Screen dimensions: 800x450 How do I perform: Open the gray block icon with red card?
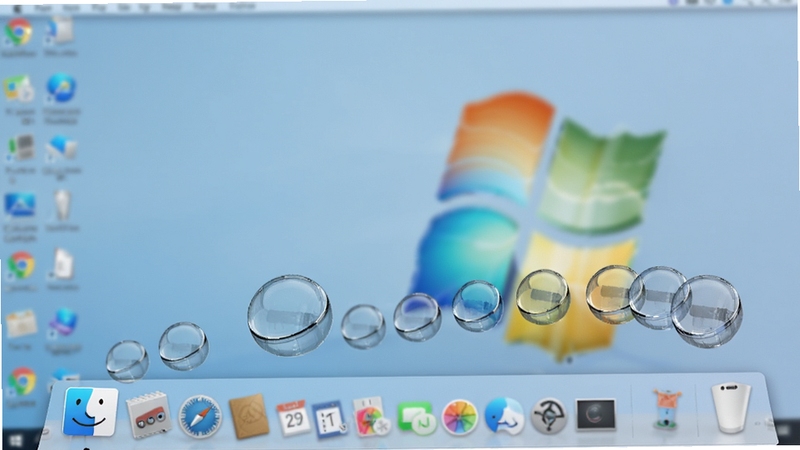(147, 415)
